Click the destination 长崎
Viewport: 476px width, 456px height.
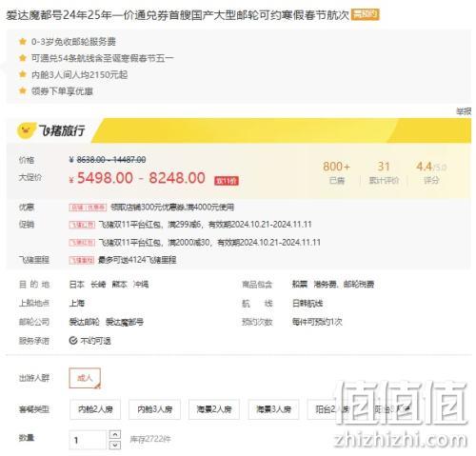98,285
